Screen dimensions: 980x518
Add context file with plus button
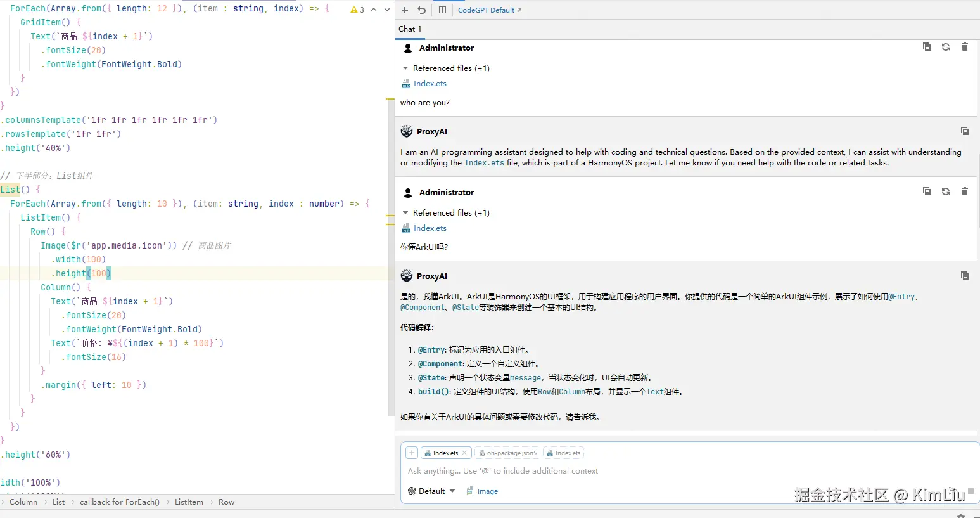(412, 453)
